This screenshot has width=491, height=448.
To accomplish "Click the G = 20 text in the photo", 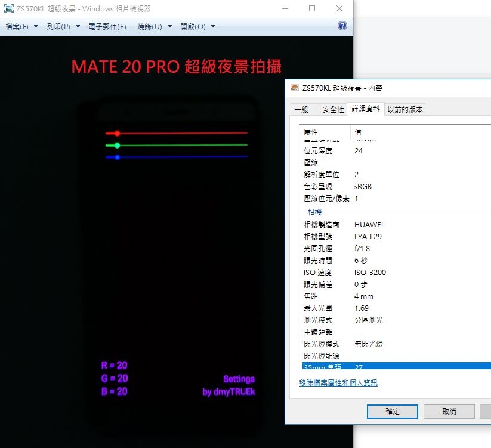I will [x=115, y=378].
